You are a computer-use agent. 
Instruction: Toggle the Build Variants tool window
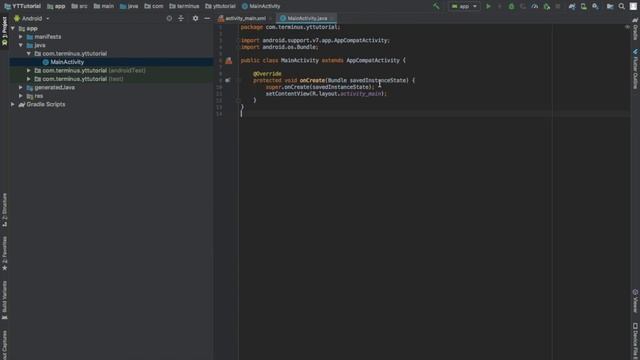coord(4,300)
